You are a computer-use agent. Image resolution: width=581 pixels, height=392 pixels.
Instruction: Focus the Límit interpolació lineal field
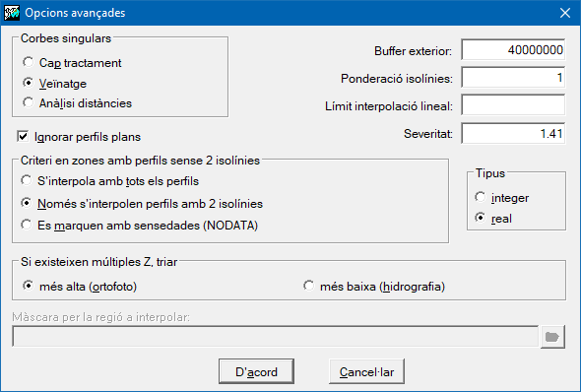[x=513, y=105]
